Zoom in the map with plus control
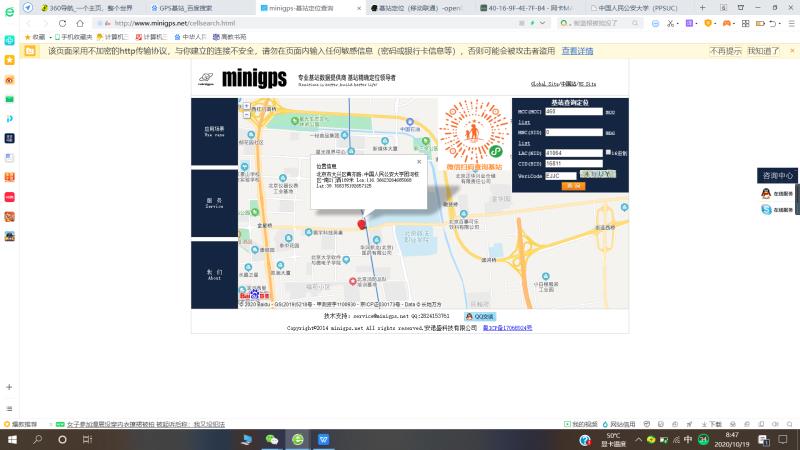Screen dimensions: 800x450 pos(246,106)
